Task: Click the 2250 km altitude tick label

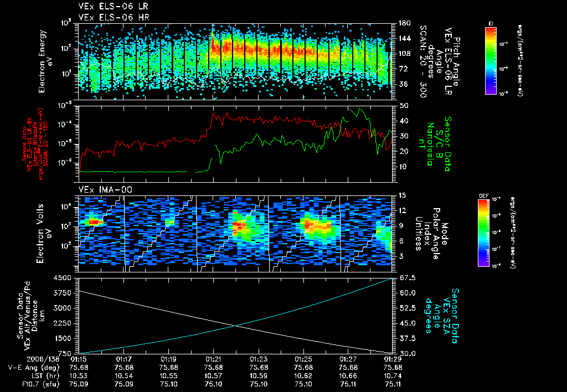Action: click(62, 323)
